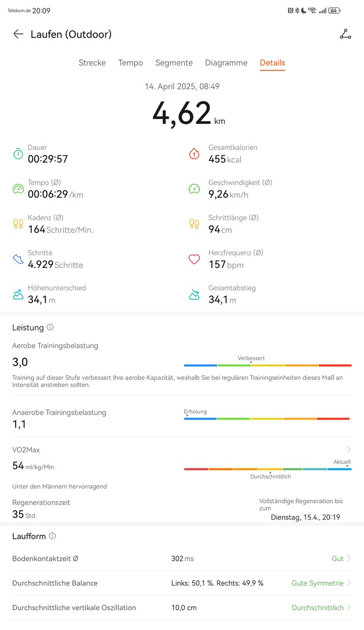Tap the Gesamtkalorien flame icon
Viewport: 364px width, 630px height.
coord(194,154)
